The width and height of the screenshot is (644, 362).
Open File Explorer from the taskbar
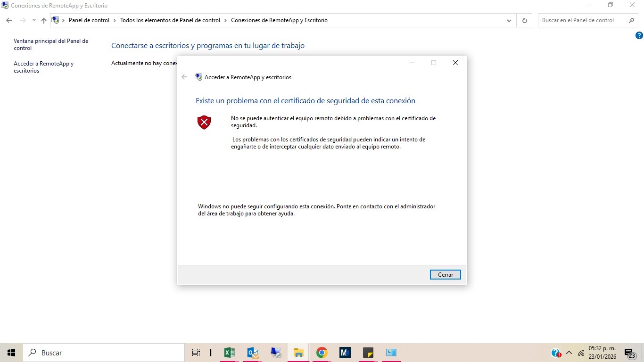pyautogui.click(x=298, y=353)
